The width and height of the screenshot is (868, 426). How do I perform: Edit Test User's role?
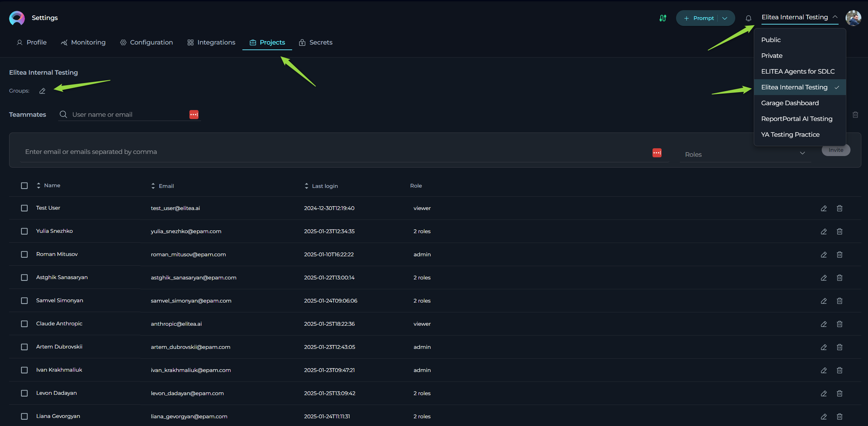(x=824, y=208)
